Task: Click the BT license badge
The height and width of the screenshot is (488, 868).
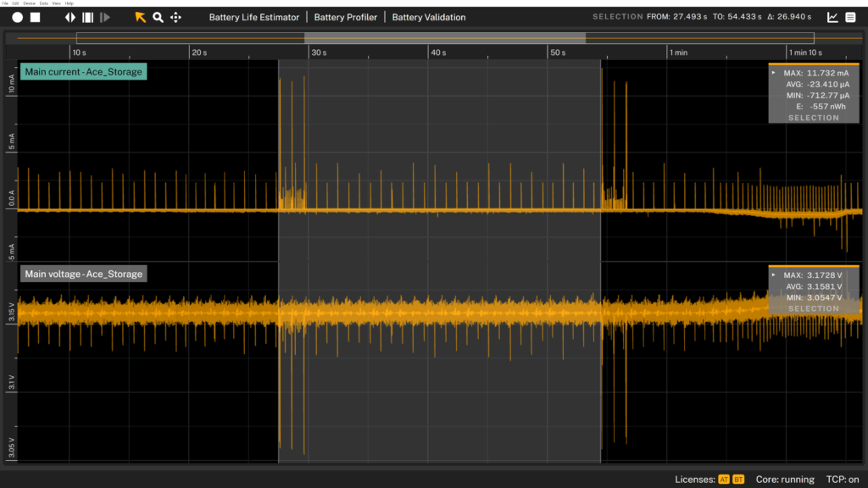Action: tap(738, 480)
